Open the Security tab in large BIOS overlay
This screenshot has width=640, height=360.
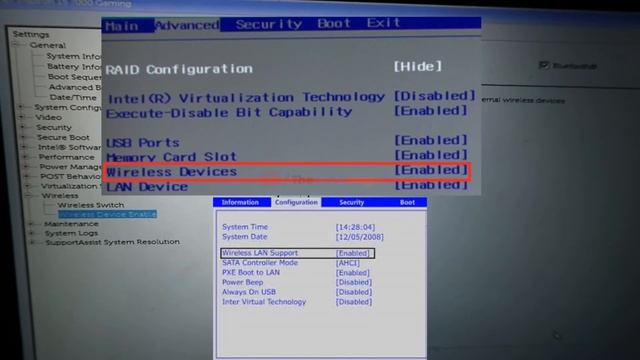(269, 24)
